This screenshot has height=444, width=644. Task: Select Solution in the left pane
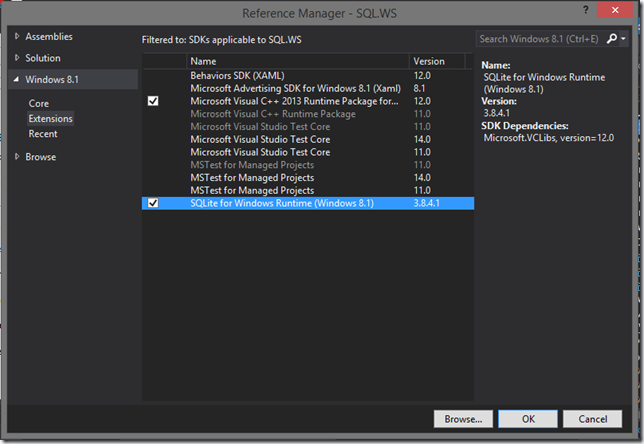pos(43,58)
